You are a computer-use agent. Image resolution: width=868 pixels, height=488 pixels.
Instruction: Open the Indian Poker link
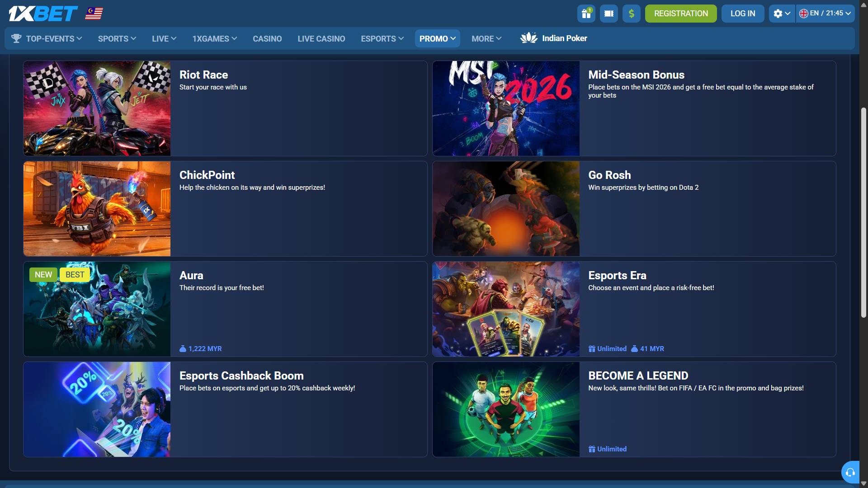point(554,38)
